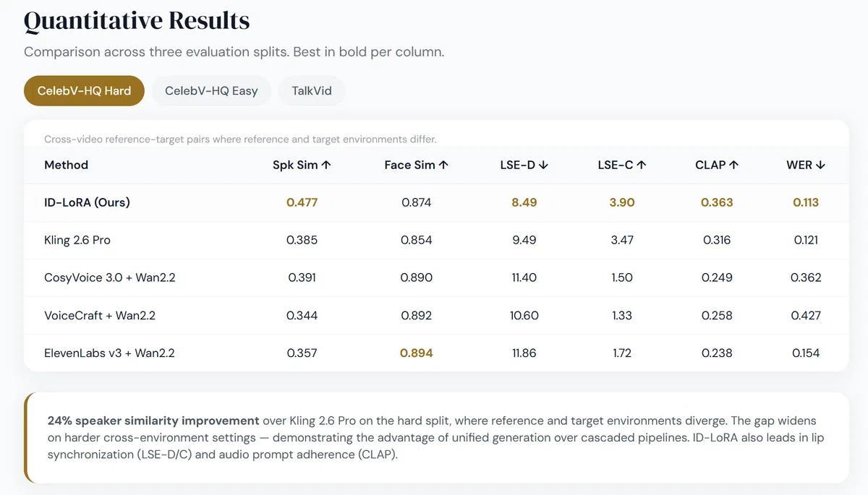The height and width of the screenshot is (495, 868).
Task: Click the LSE-C column header
Action: (x=622, y=165)
